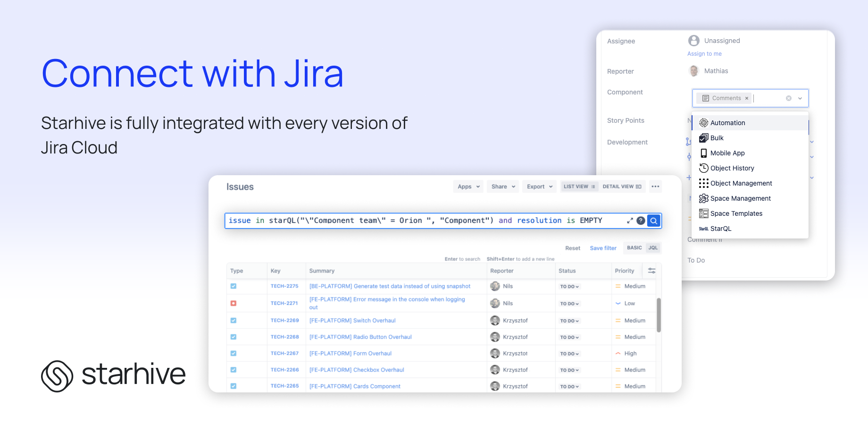Open issue TECH-2275
The width and height of the screenshot is (868, 425).
click(284, 286)
